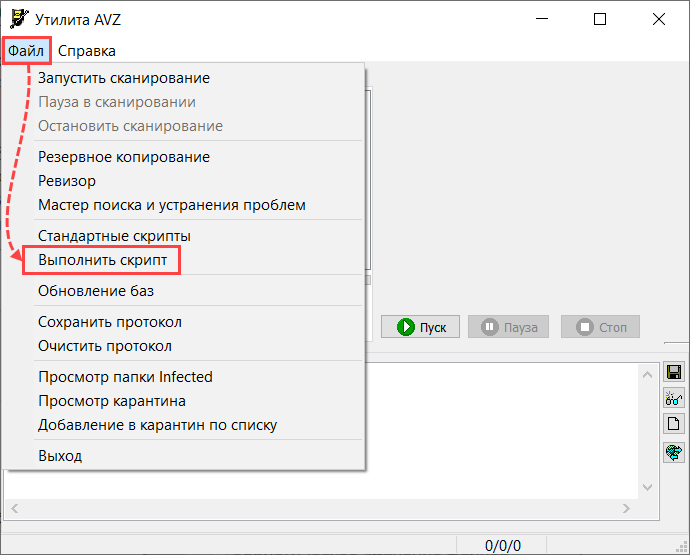Viewport: 690px width, 555px height.
Task: Click the blank page clear-protocol icon
Action: (x=674, y=424)
